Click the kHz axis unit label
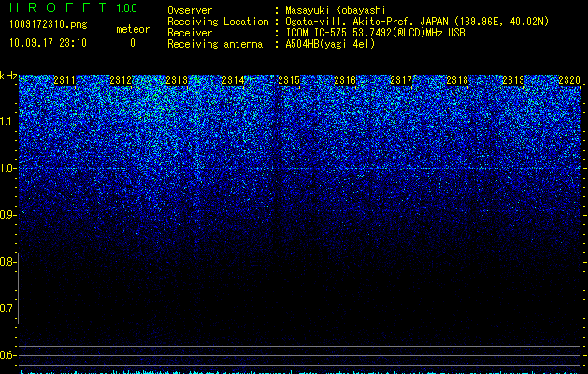The width and height of the screenshot is (588, 374). tap(8, 76)
